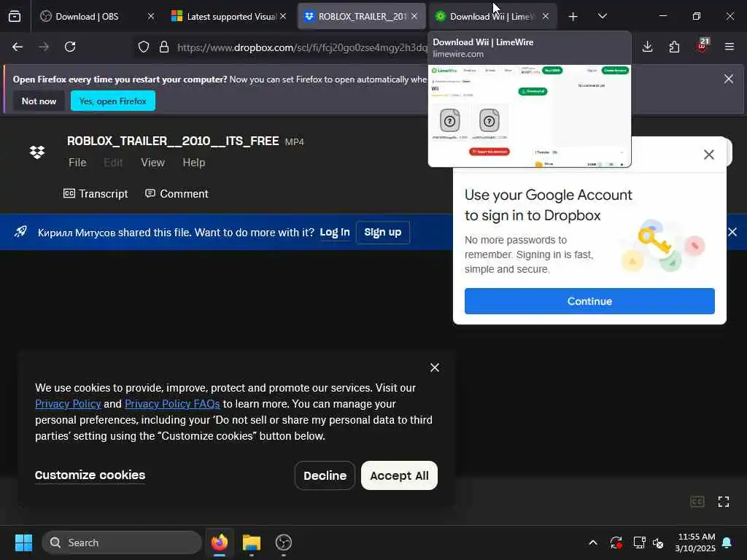Click Yes, open Firefox button
Image resolution: width=747 pixels, height=560 pixels.
coord(113,101)
